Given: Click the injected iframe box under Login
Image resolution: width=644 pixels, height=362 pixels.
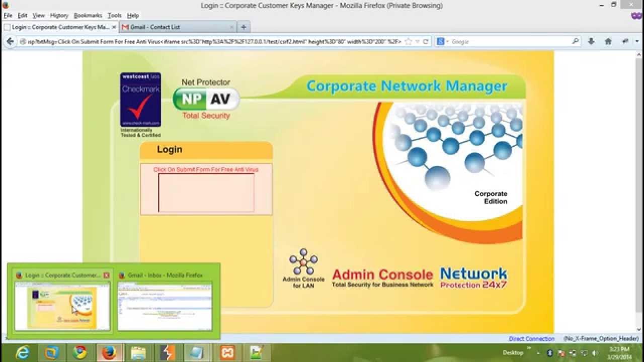Looking at the screenshot, I should click(206, 193).
